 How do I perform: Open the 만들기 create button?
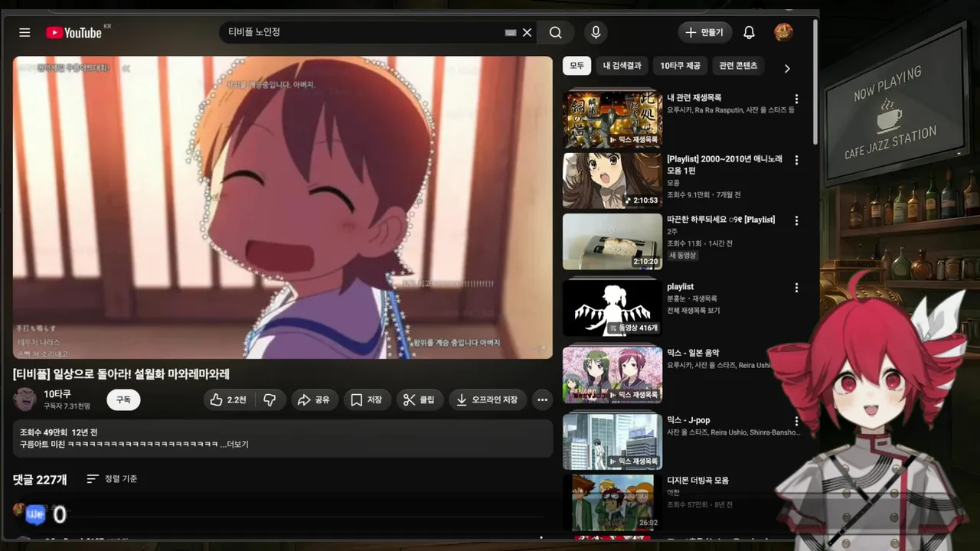[x=704, y=32]
